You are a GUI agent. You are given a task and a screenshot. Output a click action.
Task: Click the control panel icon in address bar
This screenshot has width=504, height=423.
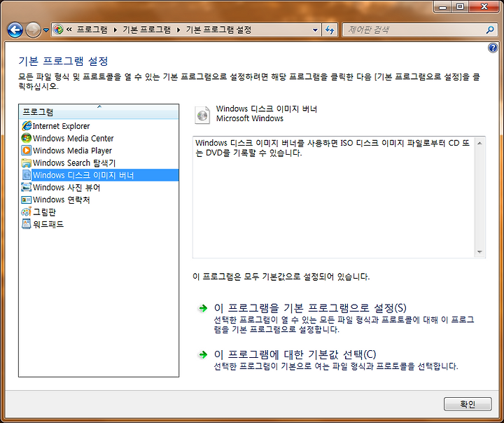[58, 29]
